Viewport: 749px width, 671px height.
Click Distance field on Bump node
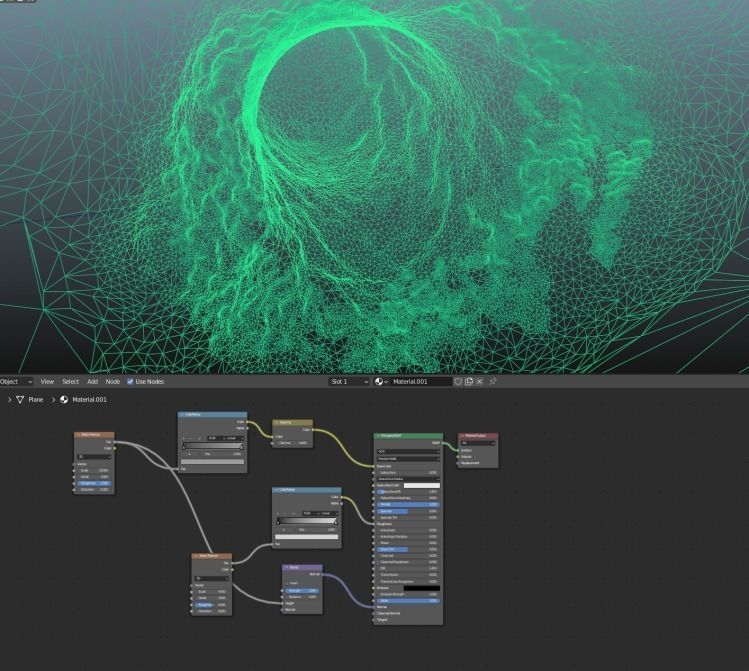(x=302, y=596)
